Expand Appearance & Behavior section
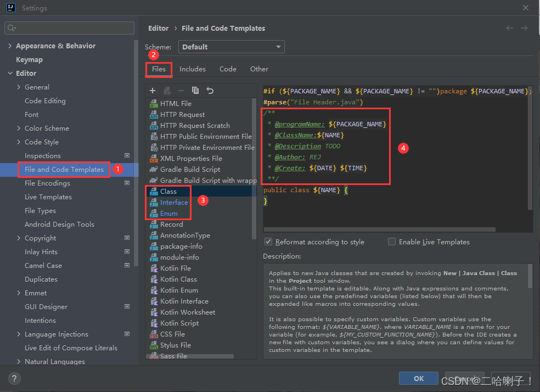 (10, 46)
